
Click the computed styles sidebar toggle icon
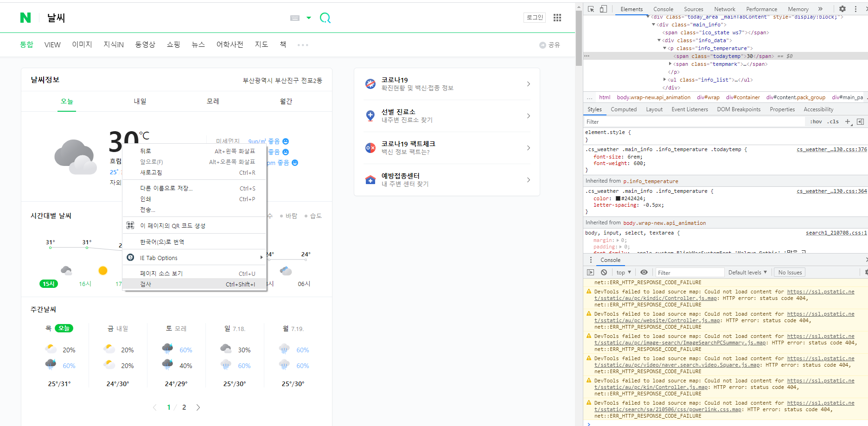860,121
